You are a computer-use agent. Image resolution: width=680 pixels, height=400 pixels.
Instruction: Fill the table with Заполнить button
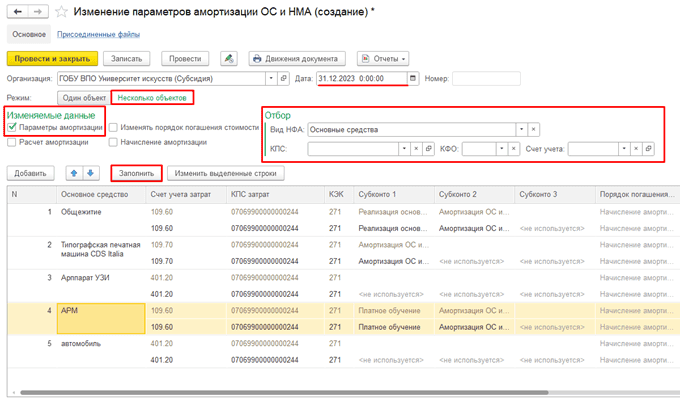(137, 173)
